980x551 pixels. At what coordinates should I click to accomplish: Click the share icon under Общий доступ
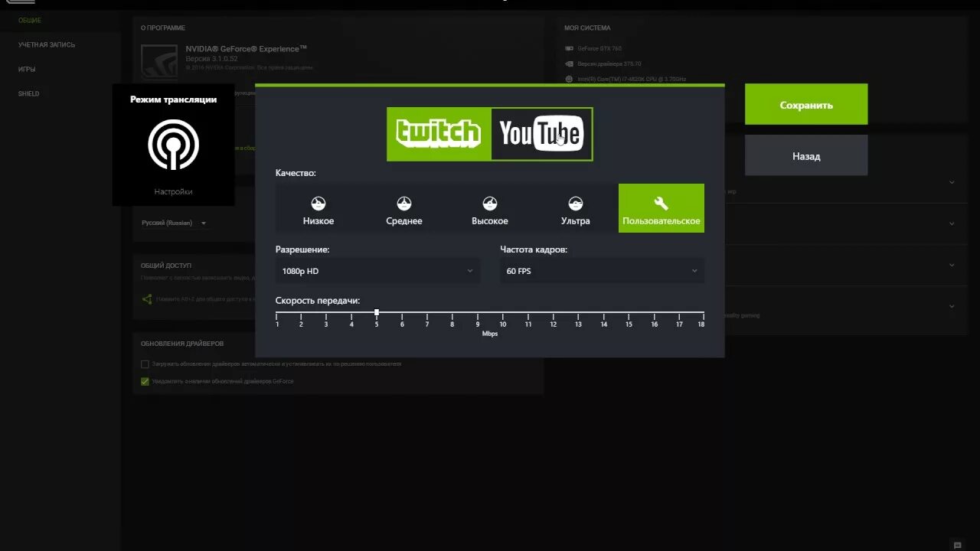coord(147,299)
